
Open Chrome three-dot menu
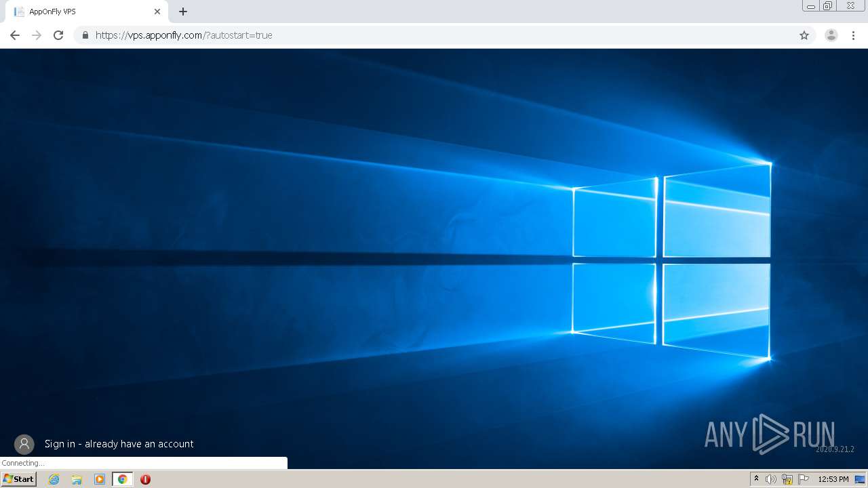click(854, 35)
